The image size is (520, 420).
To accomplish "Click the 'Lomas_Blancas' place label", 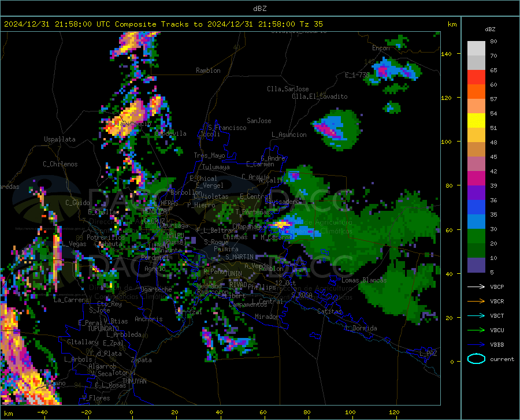I will pyautogui.click(x=364, y=280).
